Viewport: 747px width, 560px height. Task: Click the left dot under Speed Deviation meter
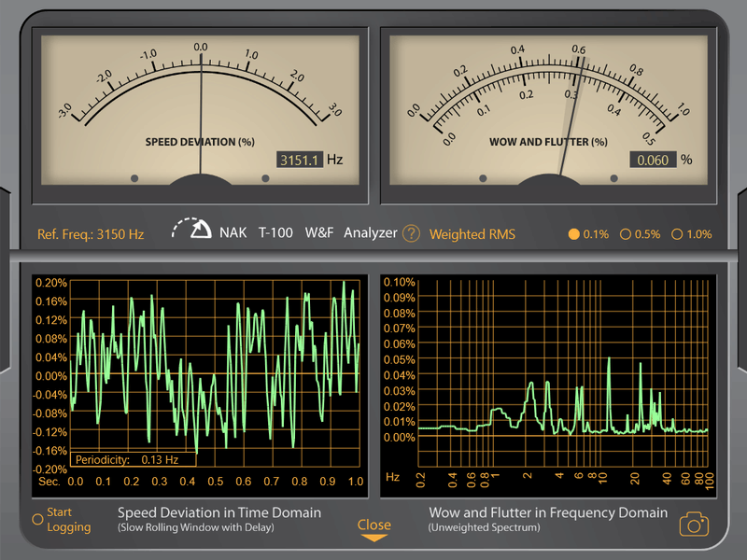pos(134,177)
